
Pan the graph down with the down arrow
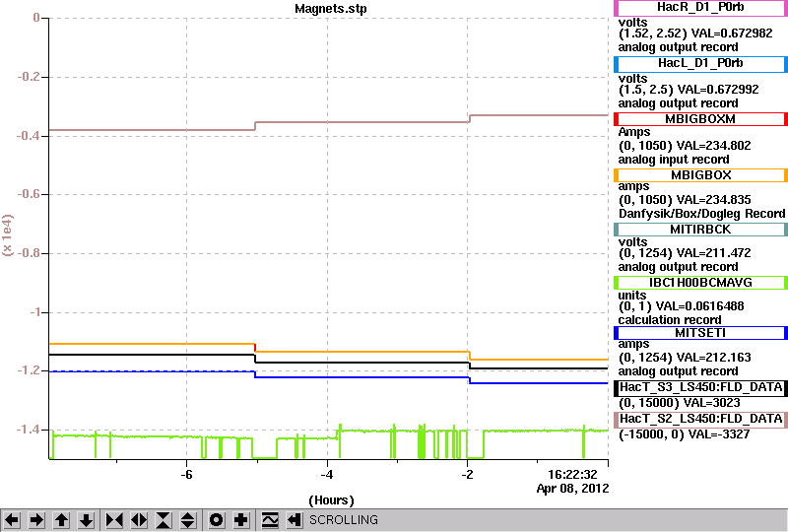click(87, 520)
